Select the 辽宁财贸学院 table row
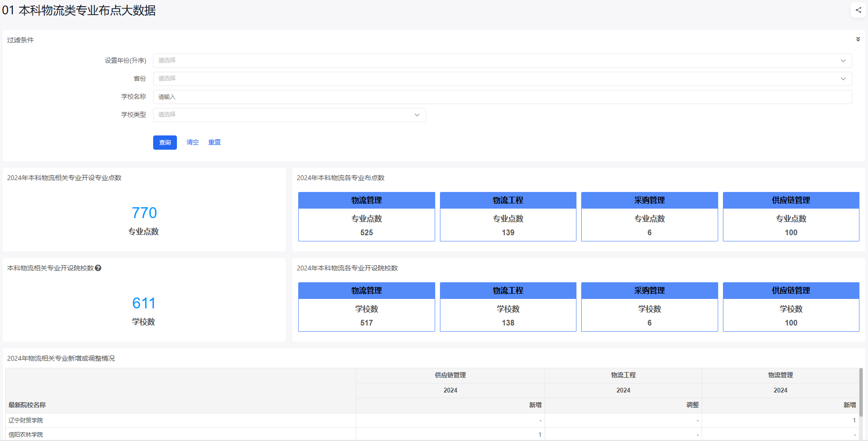The width and height of the screenshot is (868, 441). (x=432, y=421)
